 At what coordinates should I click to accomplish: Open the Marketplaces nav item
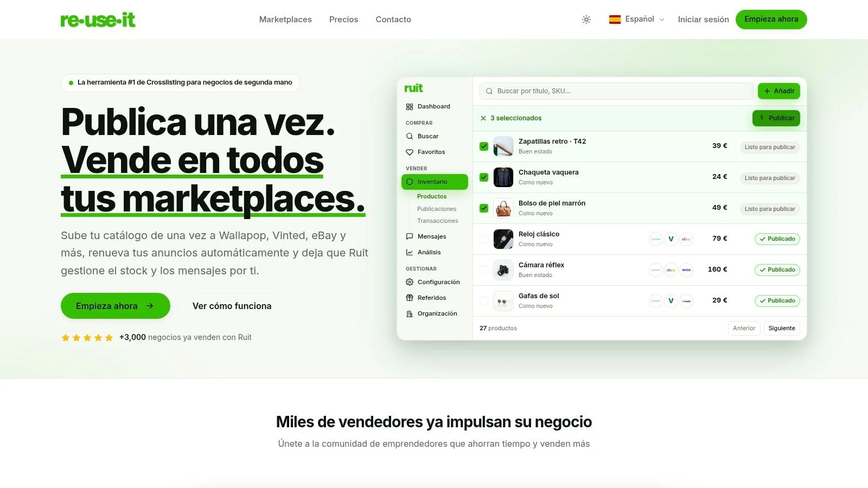285,20
